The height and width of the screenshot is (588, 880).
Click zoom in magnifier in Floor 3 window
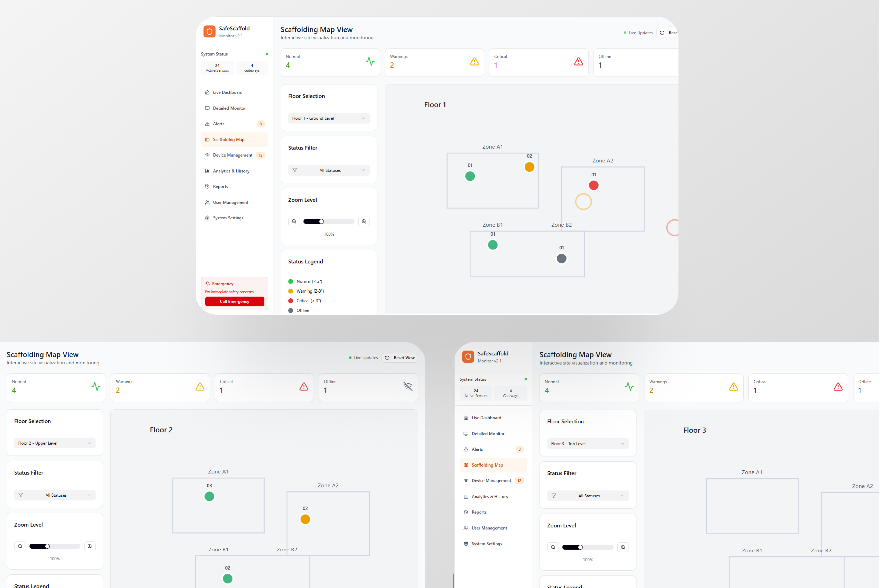[624, 547]
